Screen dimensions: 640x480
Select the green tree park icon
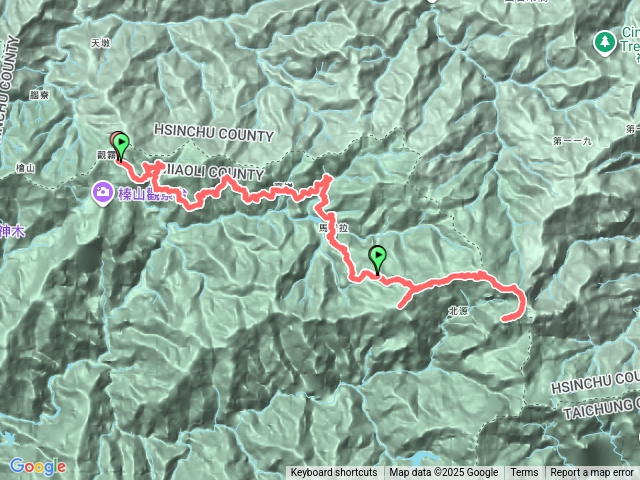click(x=605, y=43)
